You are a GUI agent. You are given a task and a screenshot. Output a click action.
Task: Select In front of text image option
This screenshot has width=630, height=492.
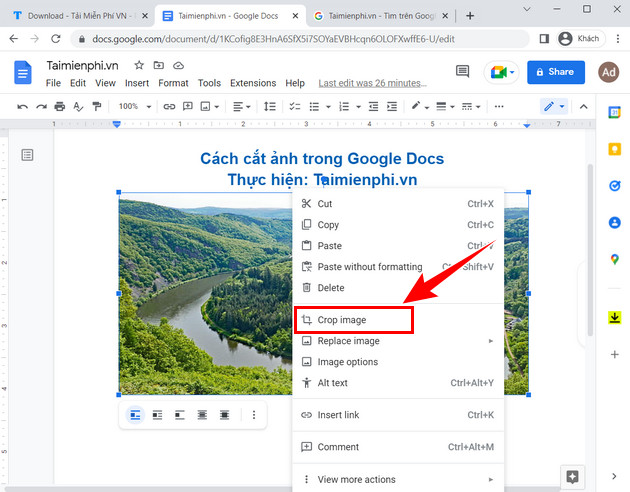(224, 415)
